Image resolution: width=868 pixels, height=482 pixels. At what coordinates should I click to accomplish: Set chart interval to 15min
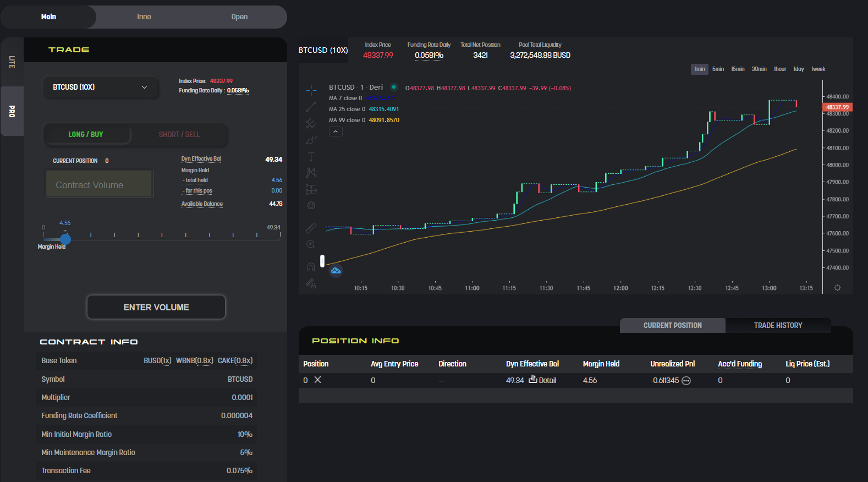738,69
